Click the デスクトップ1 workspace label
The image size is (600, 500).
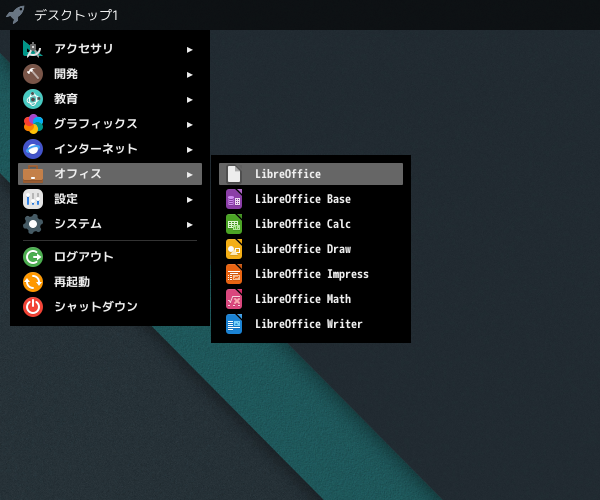tap(76, 15)
